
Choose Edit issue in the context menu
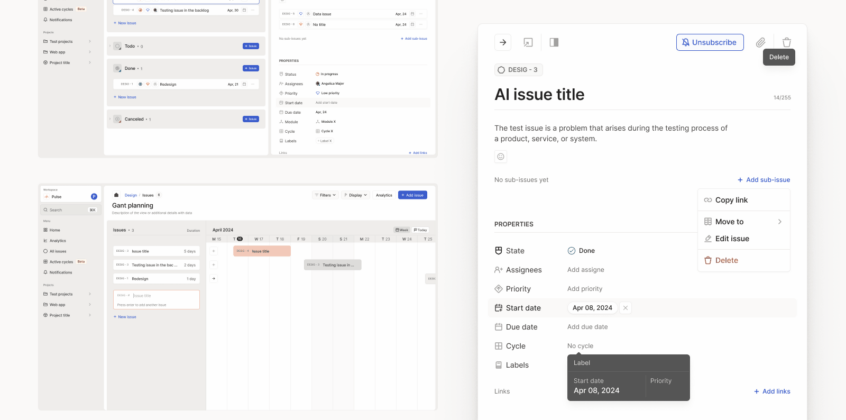(x=732, y=239)
